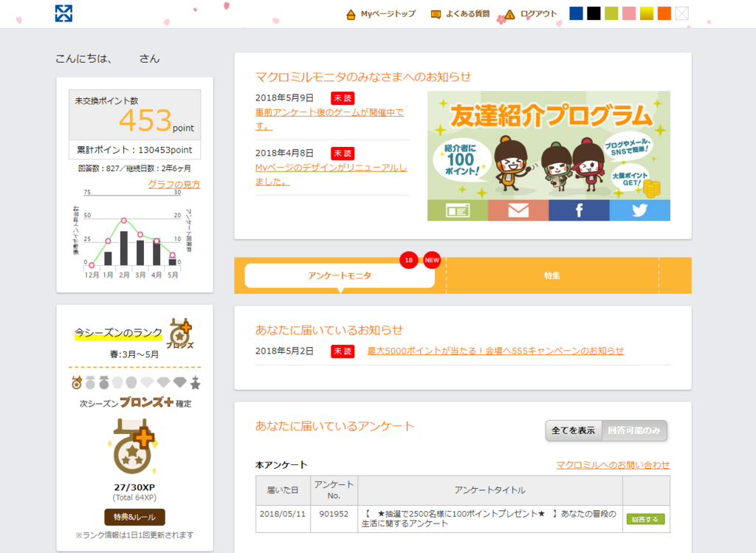Click the warning icon beside ログアウト
756x553 pixels.
[509, 15]
